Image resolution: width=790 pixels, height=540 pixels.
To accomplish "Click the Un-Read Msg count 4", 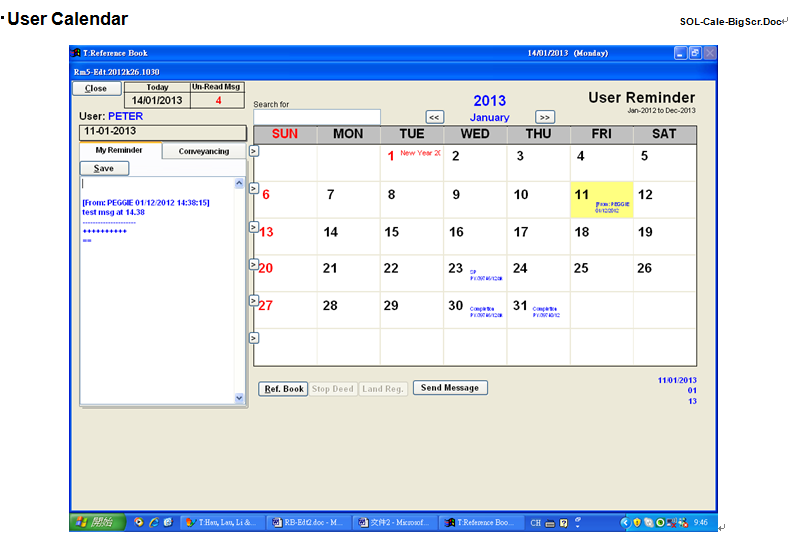I will [218, 100].
